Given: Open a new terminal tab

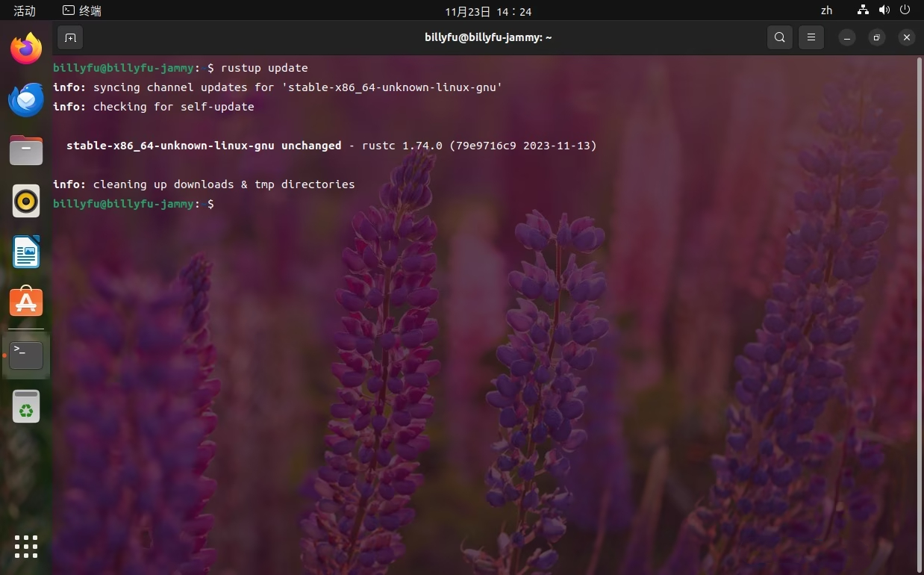Looking at the screenshot, I should (70, 37).
